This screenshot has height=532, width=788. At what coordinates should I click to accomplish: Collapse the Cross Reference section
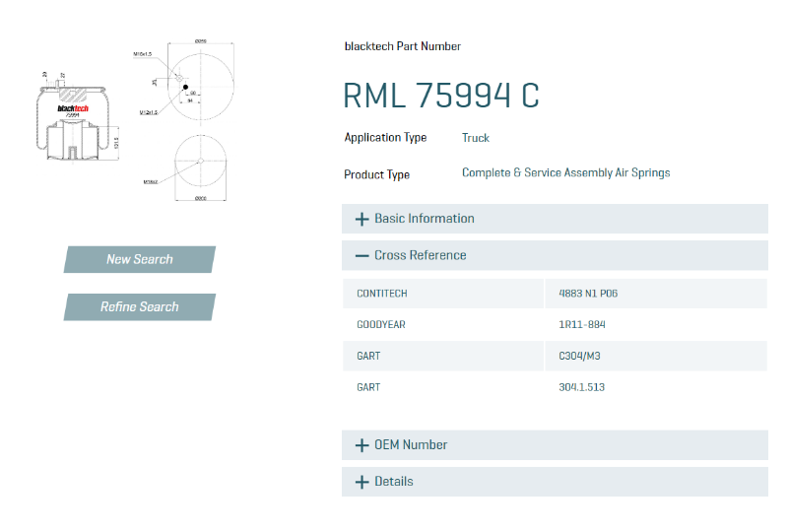[x=555, y=255]
